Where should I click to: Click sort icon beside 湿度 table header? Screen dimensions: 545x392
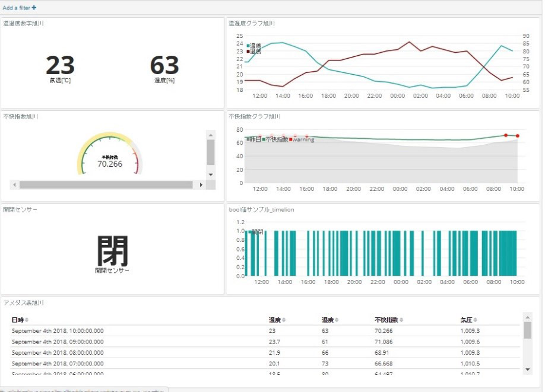[337, 320]
